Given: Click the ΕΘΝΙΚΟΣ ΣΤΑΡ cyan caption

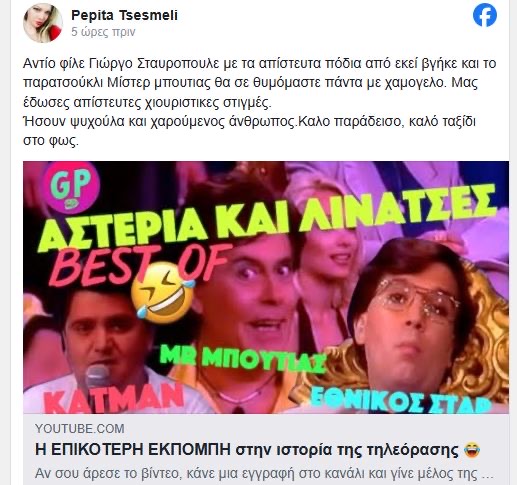Looking at the screenshot, I should [401, 400].
